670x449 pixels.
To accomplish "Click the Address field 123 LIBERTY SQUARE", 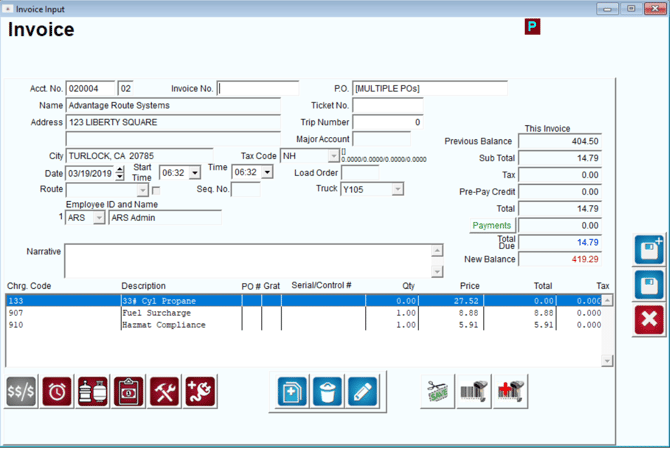I will coord(173,122).
